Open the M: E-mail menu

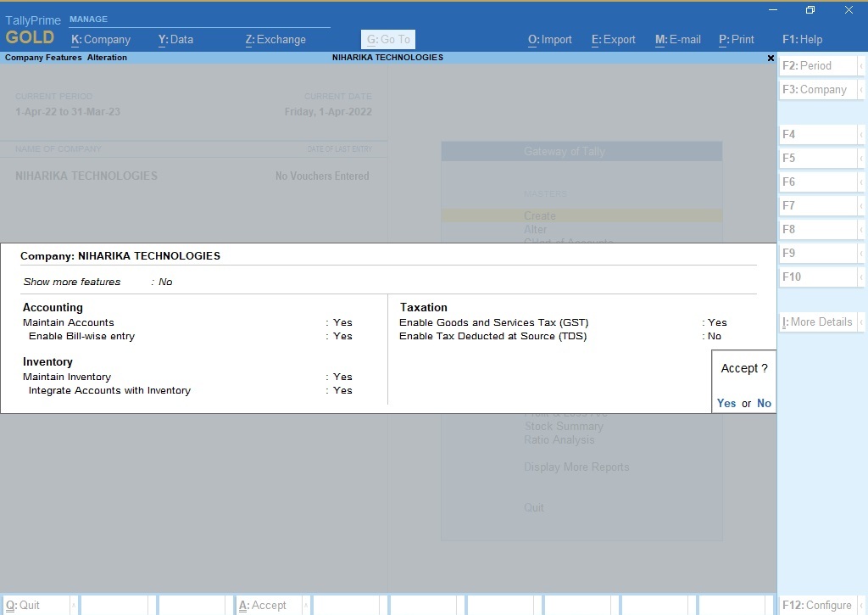tap(677, 39)
